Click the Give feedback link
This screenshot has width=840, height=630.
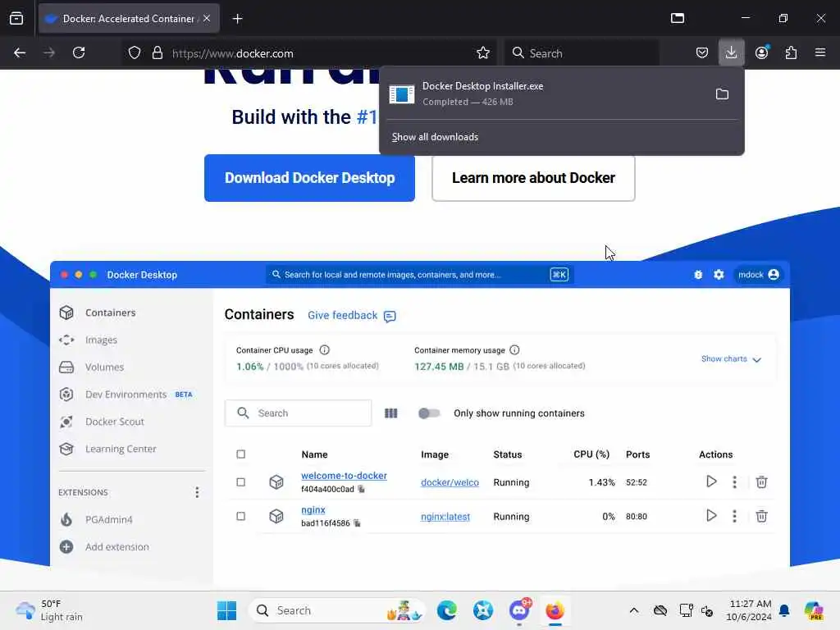coord(351,316)
